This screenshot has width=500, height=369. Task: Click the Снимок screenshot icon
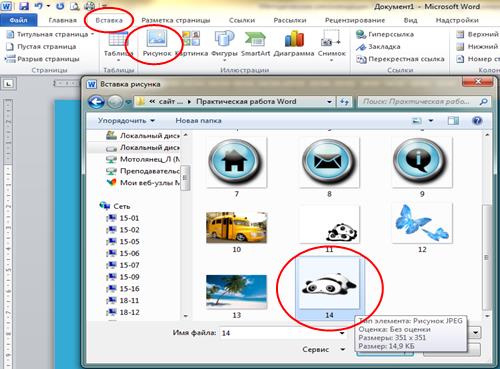(x=331, y=45)
